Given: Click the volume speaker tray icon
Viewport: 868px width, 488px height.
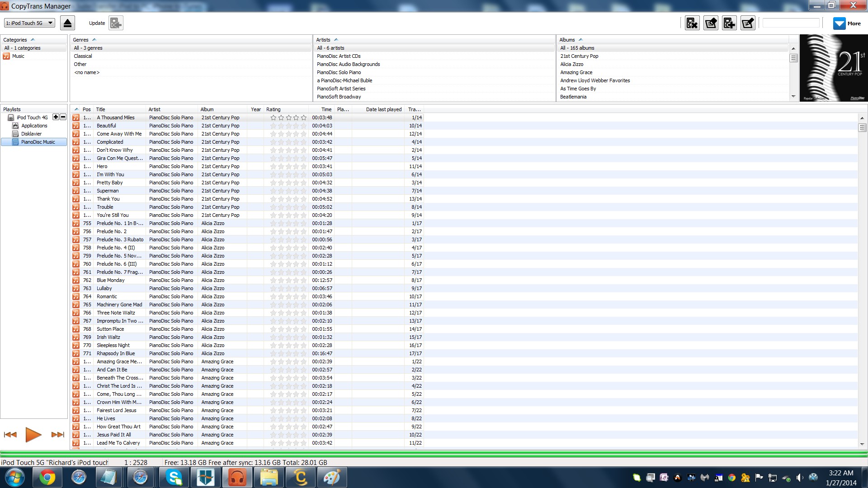Looking at the screenshot, I should pos(800,478).
